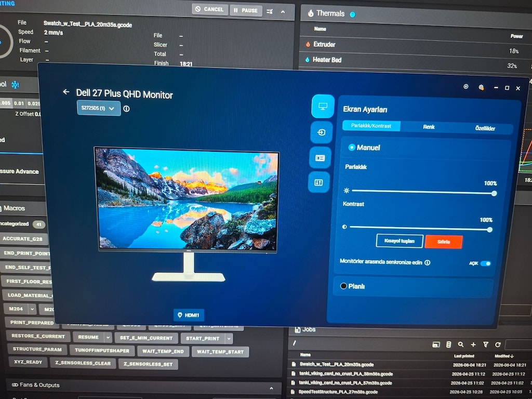Run the WAIT_TEMP_START macro

(220, 352)
